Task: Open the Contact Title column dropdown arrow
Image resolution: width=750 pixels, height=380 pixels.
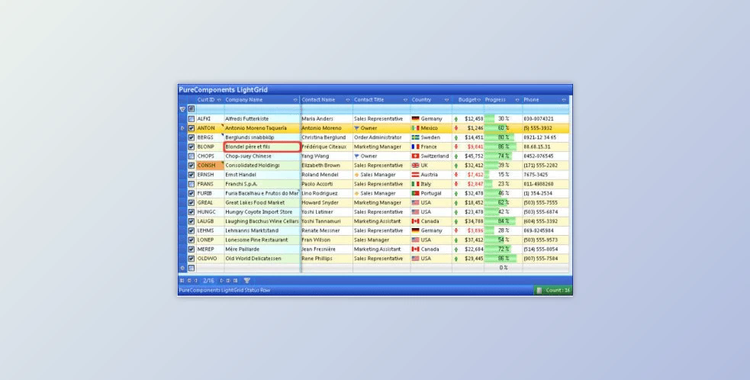Action: (405, 100)
